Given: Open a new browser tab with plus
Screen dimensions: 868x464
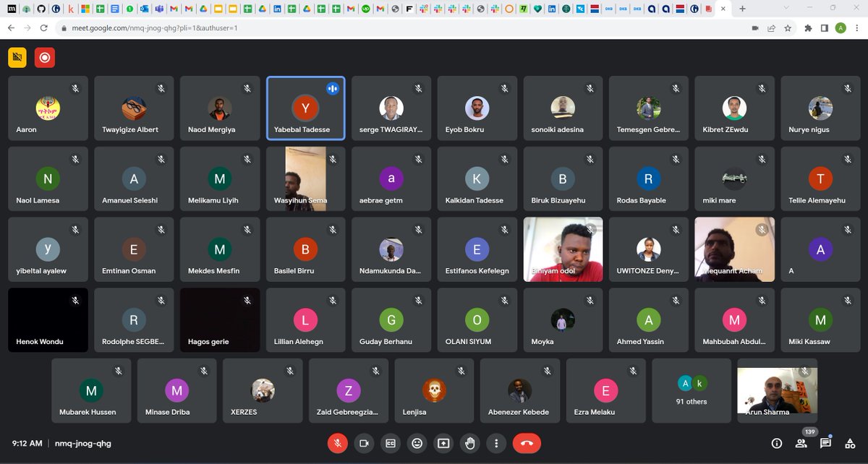Looking at the screenshot, I should (742, 9).
